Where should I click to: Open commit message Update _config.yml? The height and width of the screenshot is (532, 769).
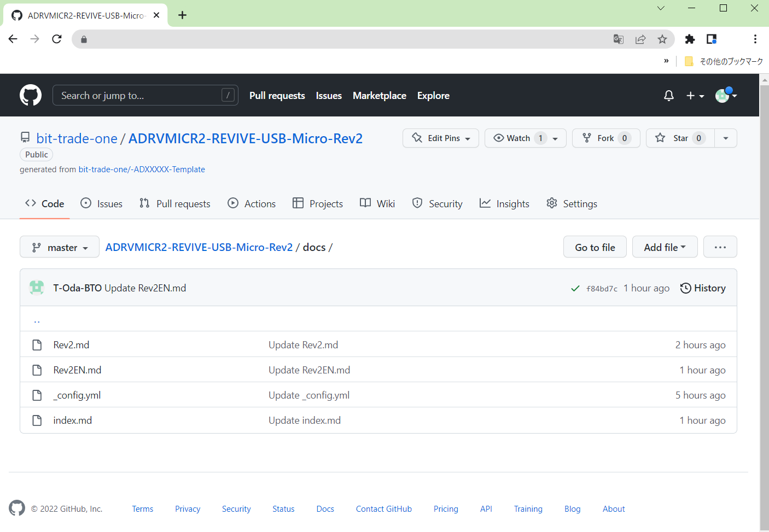coord(309,395)
